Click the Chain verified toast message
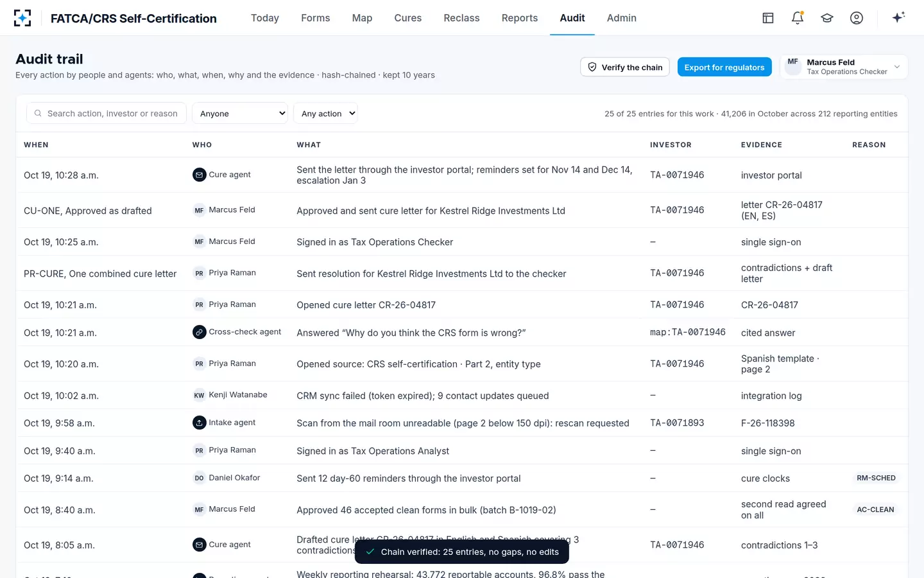The width and height of the screenshot is (924, 578). [x=462, y=552]
